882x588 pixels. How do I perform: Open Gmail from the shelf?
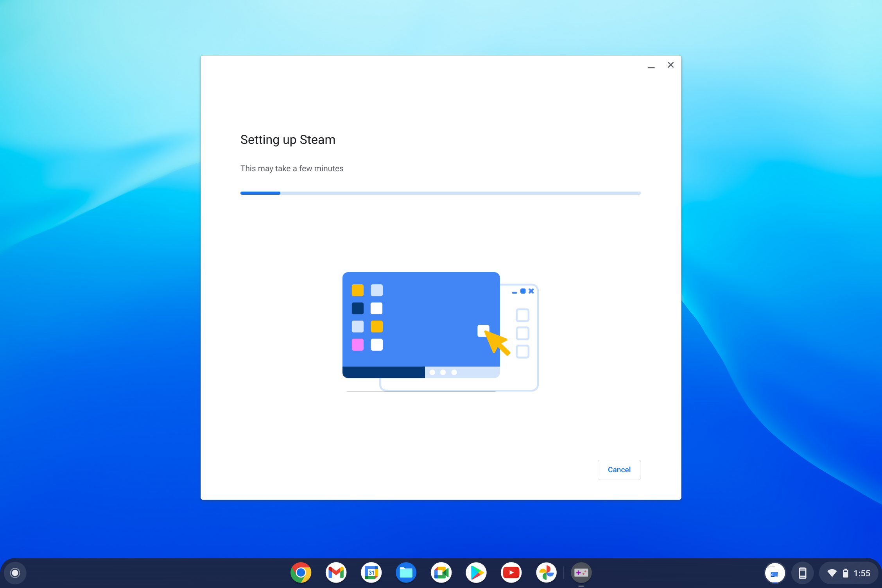tap(336, 572)
